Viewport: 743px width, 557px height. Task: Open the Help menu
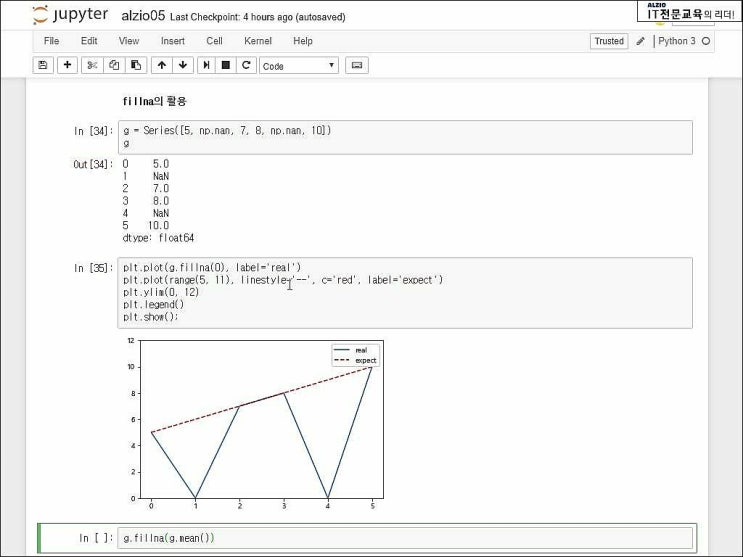(x=303, y=41)
